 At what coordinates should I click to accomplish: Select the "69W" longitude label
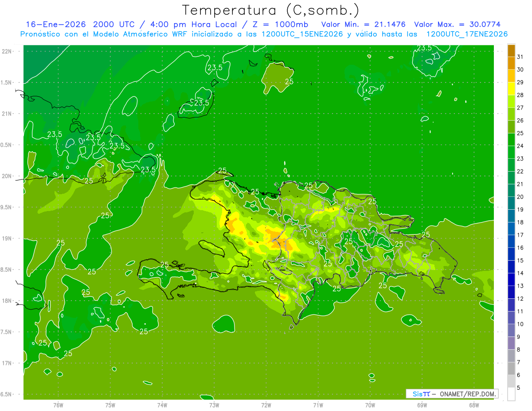click(422, 405)
